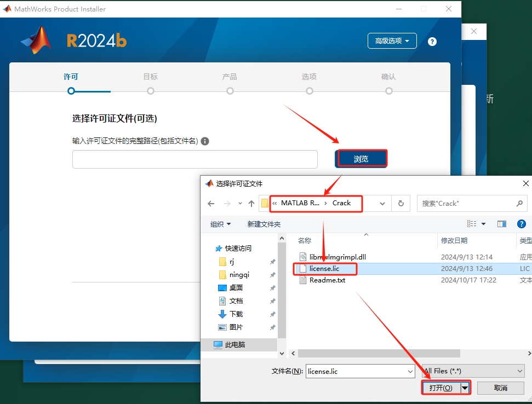Viewport: 532px width, 404px height.
Task: Toggle the preview pane icon in dialog toolbar
Action: click(502, 223)
